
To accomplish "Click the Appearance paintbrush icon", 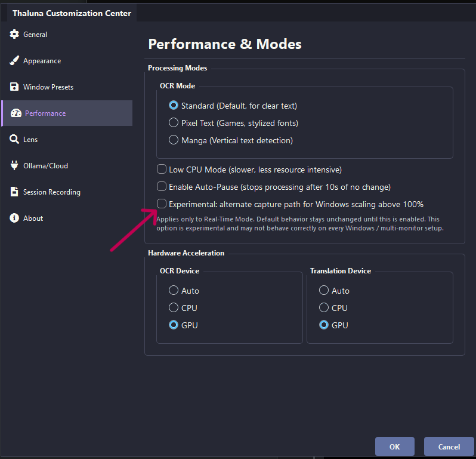I will click(x=14, y=60).
